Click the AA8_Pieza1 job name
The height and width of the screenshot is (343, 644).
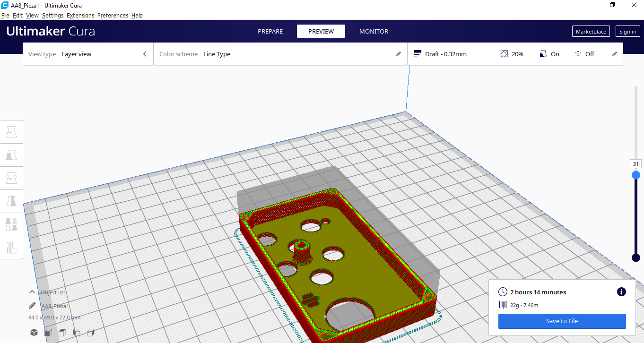[x=55, y=306]
